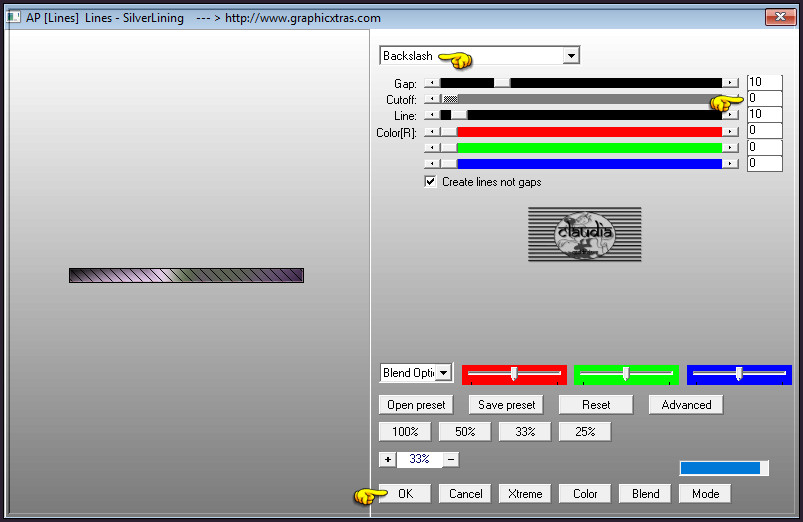
Task: Toggle the Create lines not gaps checkbox
Action: pyautogui.click(x=431, y=182)
